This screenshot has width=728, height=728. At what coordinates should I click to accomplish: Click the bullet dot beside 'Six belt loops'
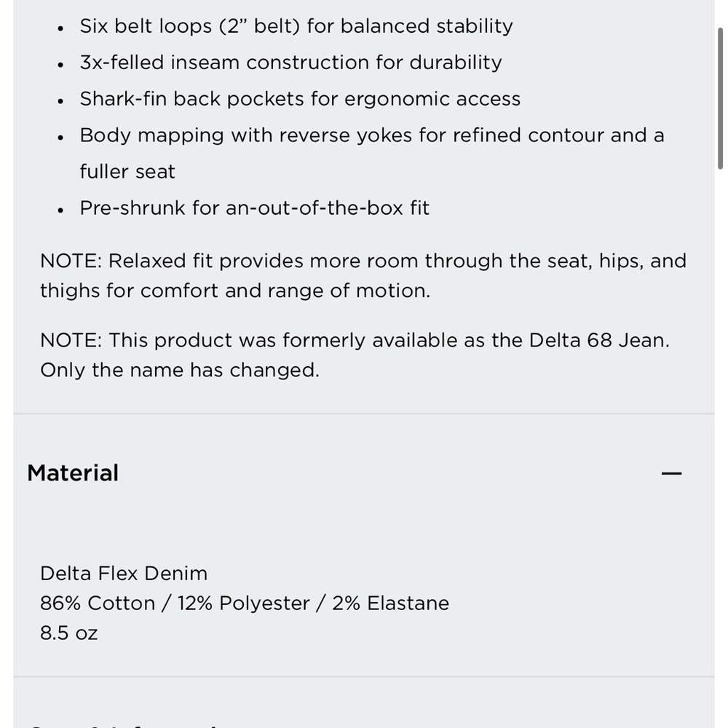60,28
